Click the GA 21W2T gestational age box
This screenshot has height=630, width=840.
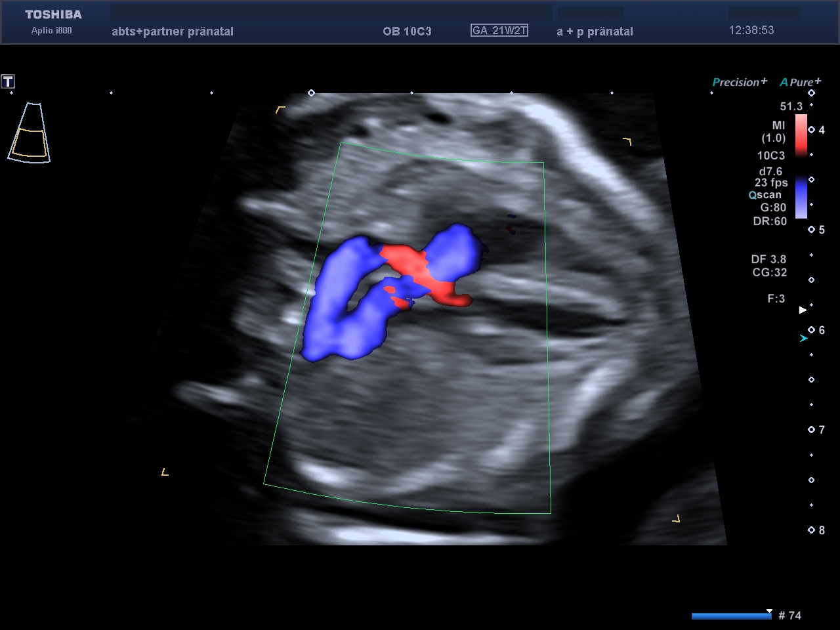[x=499, y=30]
